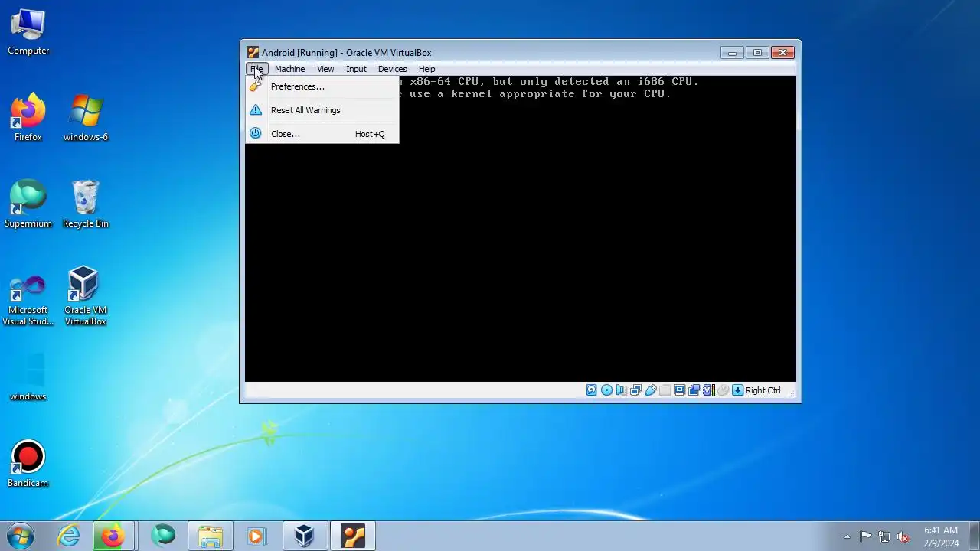The height and width of the screenshot is (551, 980).
Task: Close the Android VirtualBox window
Action: click(x=782, y=53)
